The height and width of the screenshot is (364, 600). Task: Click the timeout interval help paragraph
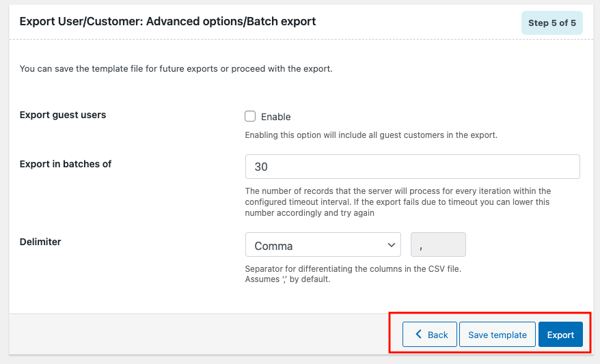point(398,202)
